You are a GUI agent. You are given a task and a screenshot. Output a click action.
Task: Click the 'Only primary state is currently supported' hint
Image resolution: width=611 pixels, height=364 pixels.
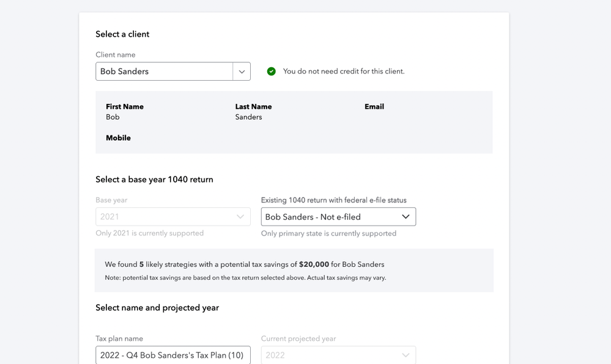click(328, 234)
